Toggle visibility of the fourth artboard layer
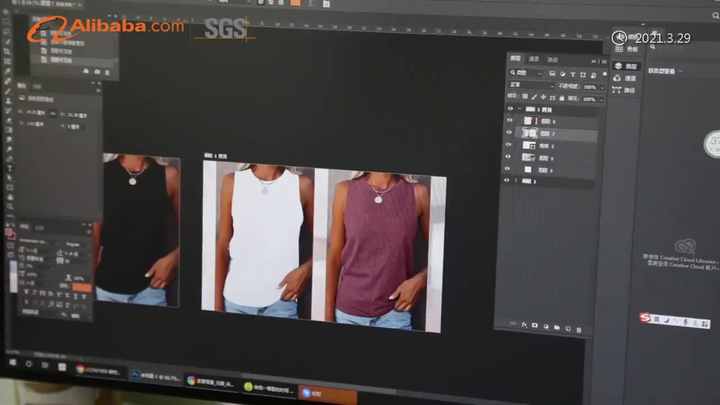 point(508,157)
